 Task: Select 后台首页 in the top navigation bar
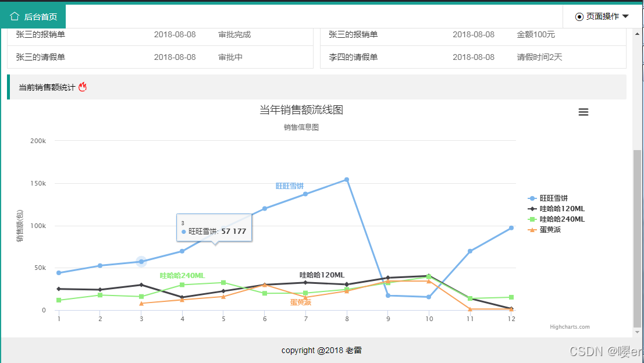(x=33, y=17)
